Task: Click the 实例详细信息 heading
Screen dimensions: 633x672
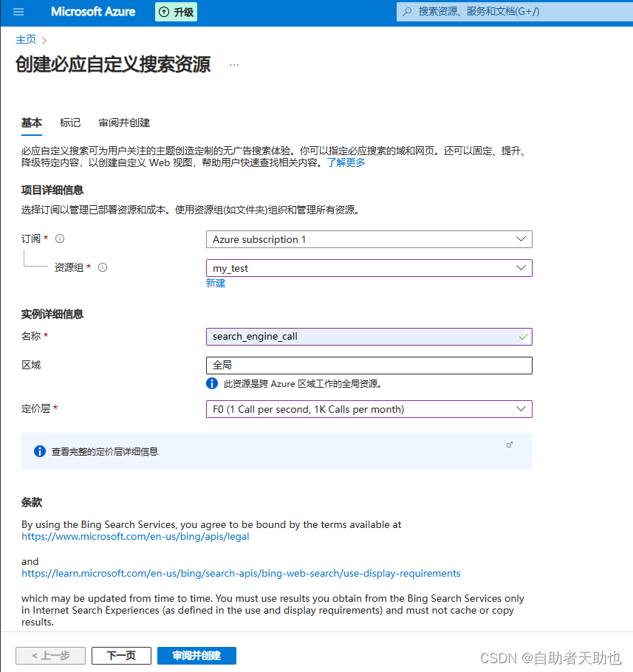Action: pos(52,314)
